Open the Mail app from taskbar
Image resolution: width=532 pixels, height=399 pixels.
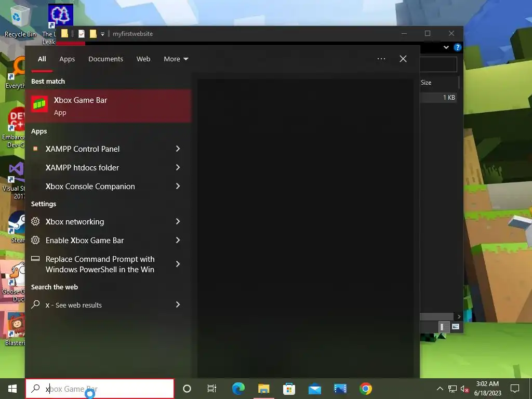click(x=314, y=389)
